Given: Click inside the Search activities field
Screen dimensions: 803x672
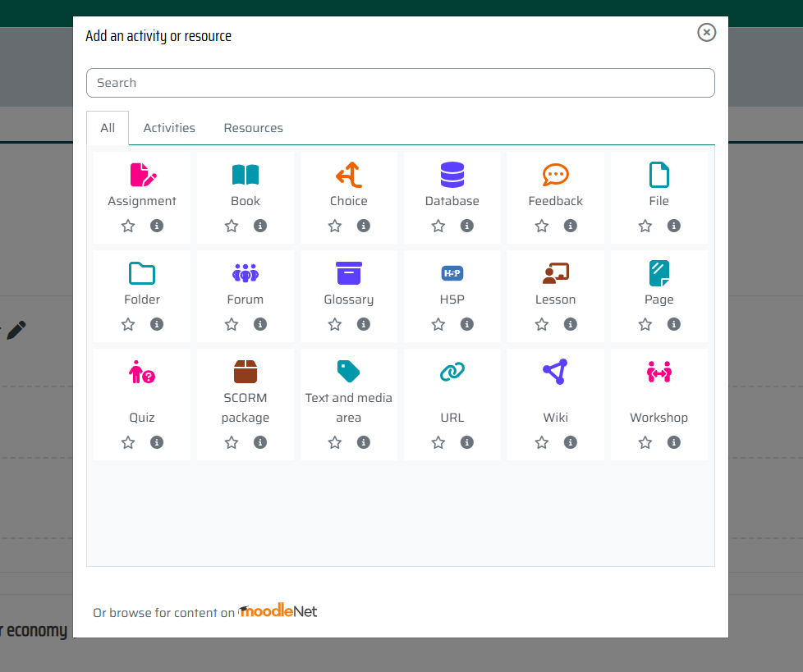Looking at the screenshot, I should tap(400, 83).
